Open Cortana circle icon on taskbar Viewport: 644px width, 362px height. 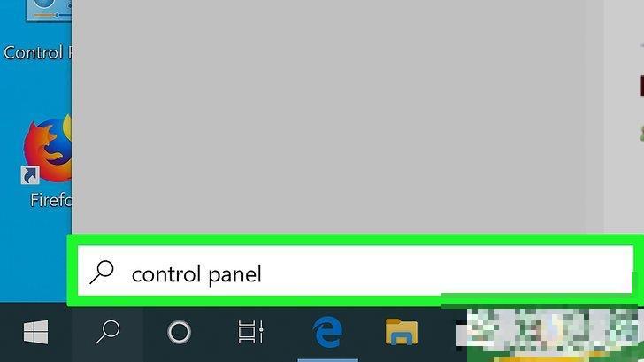(179, 332)
